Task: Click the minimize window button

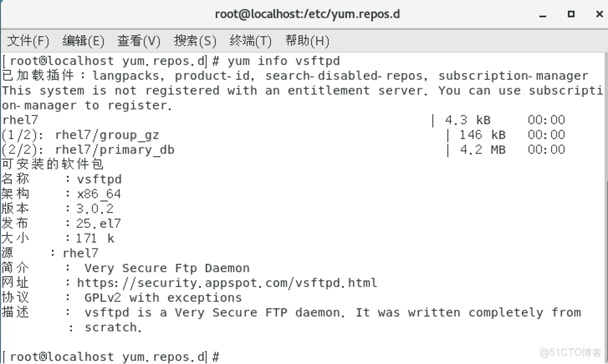Action: coord(542,14)
